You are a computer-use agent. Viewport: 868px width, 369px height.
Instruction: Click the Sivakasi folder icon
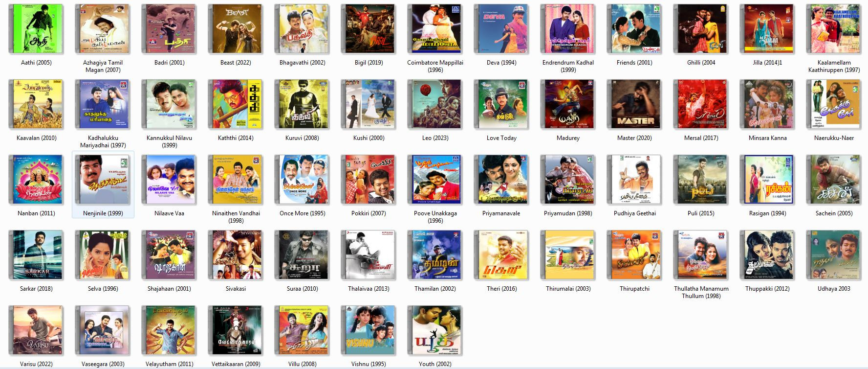coord(236,255)
